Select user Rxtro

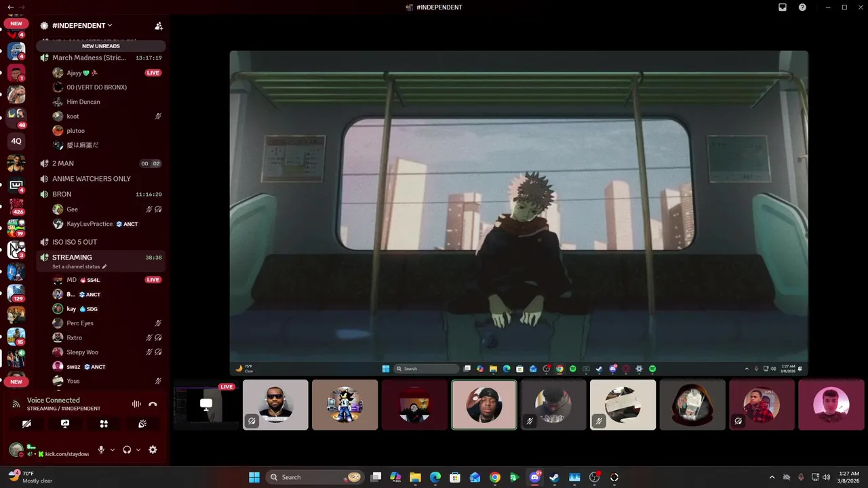point(74,338)
